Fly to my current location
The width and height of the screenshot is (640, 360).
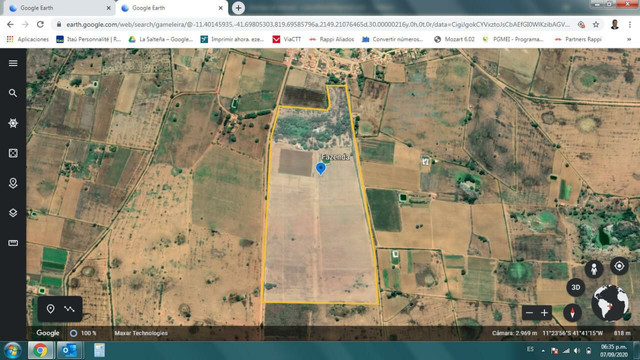[619, 266]
